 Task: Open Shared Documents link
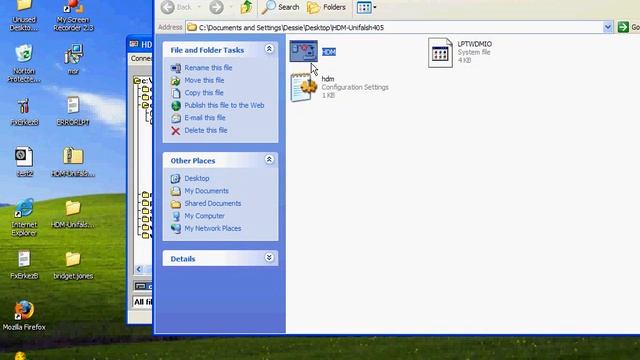tap(213, 203)
